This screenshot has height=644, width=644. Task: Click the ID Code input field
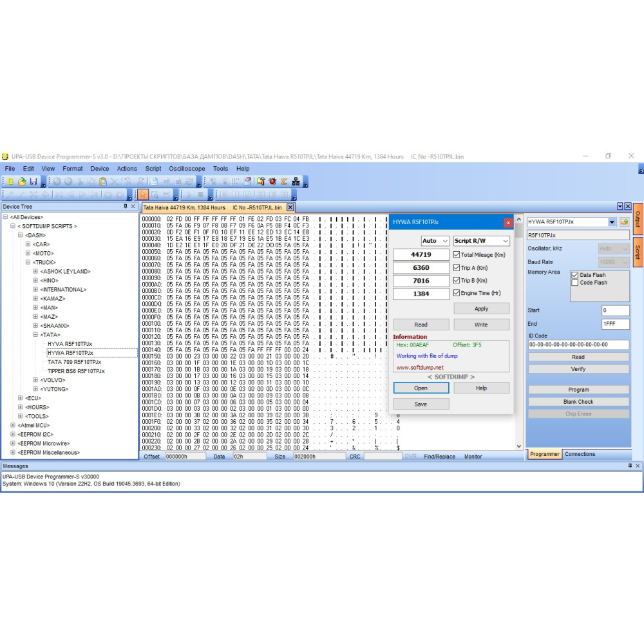click(578, 345)
